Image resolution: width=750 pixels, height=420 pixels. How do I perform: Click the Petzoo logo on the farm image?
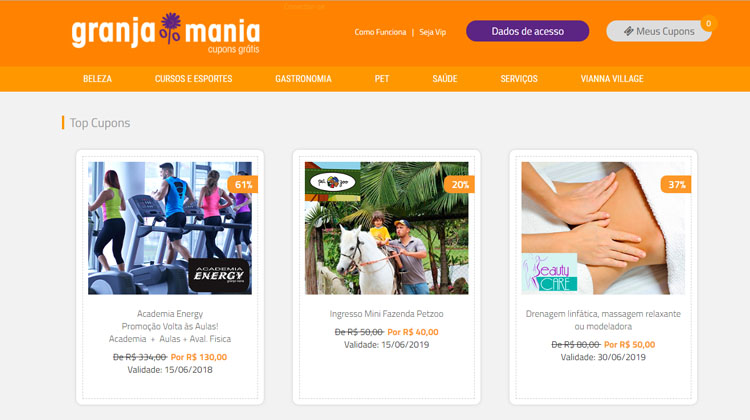[332, 182]
